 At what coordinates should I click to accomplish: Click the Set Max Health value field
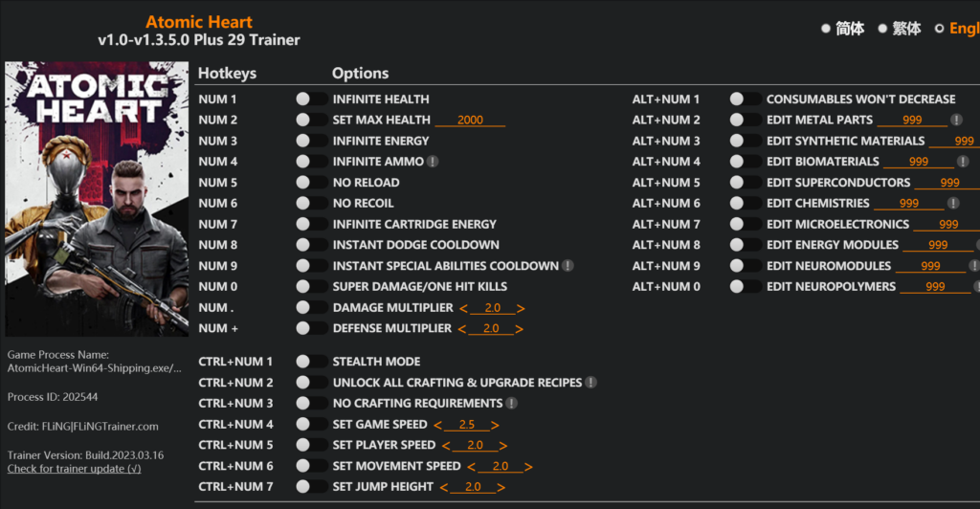pos(470,121)
